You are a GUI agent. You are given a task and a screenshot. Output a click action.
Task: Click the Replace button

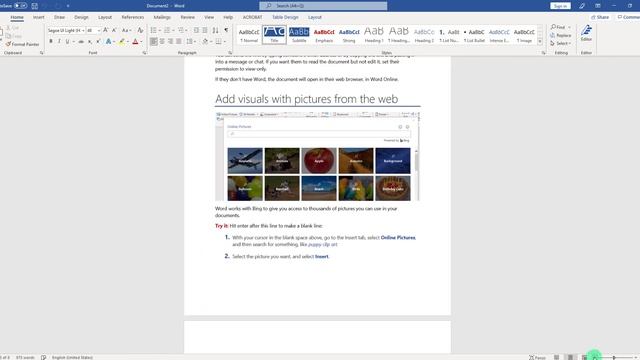coord(561,35)
